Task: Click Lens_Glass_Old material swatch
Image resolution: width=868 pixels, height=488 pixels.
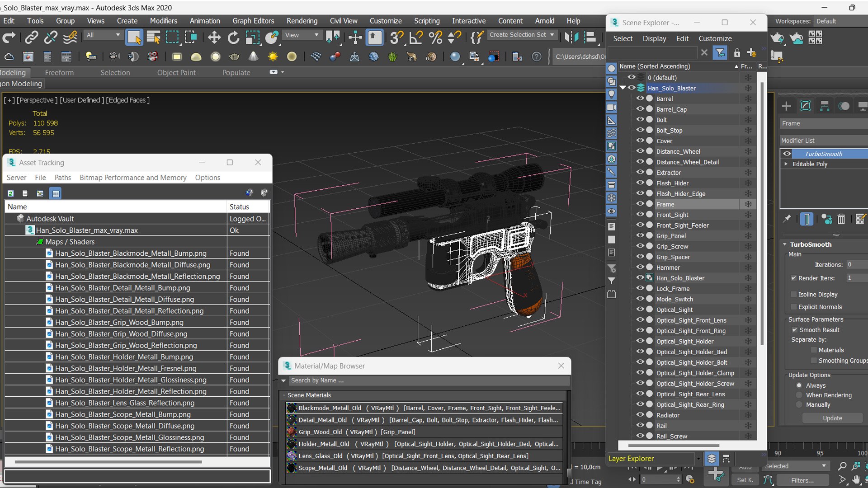Action: pyautogui.click(x=292, y=456)
